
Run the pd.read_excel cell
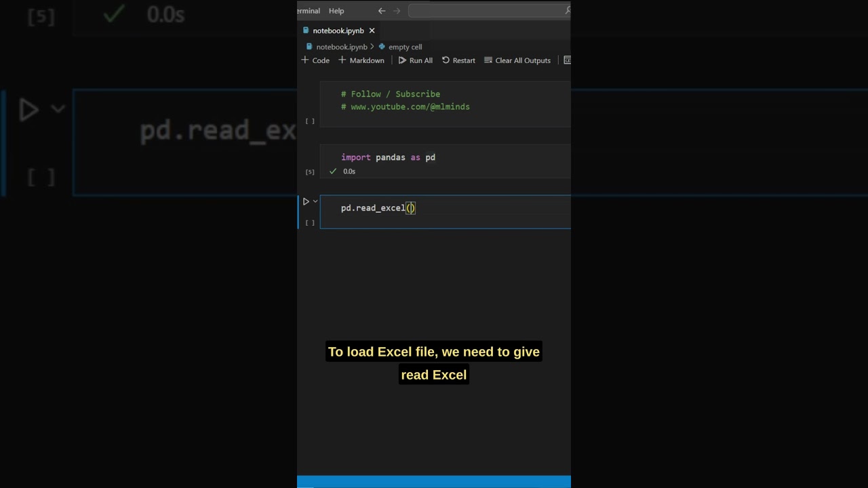306,201
